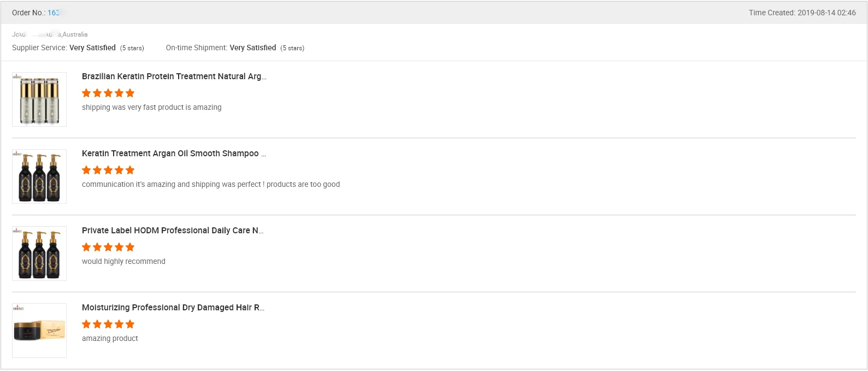Screen dimensions: 868x371
Task: Open Private Label HODM Professional Daily Care title
Action: pyautogui.click(x=172, y=231)
